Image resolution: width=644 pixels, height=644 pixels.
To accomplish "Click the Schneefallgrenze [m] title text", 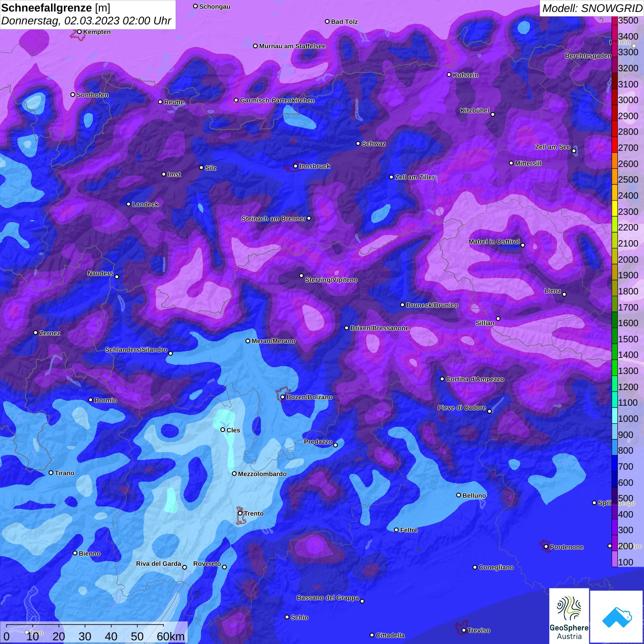I will click(x=56, y=8).
